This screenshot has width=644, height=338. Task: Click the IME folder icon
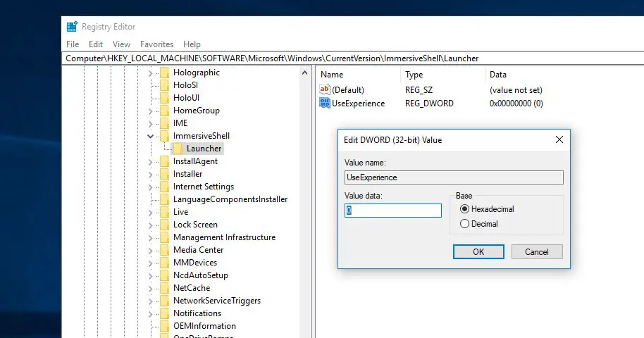[164, 123]
